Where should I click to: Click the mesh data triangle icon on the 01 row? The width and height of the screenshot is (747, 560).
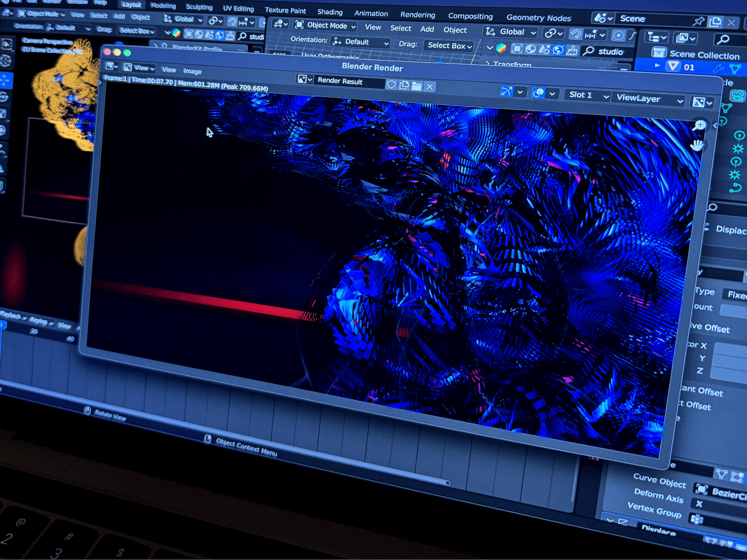(735, 69)
